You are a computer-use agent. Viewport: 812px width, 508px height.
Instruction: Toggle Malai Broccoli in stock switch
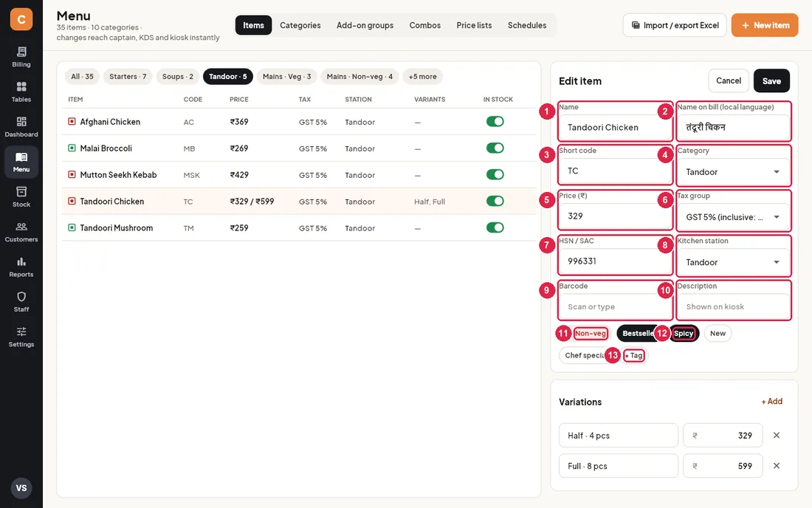click(x=495, y=148)
